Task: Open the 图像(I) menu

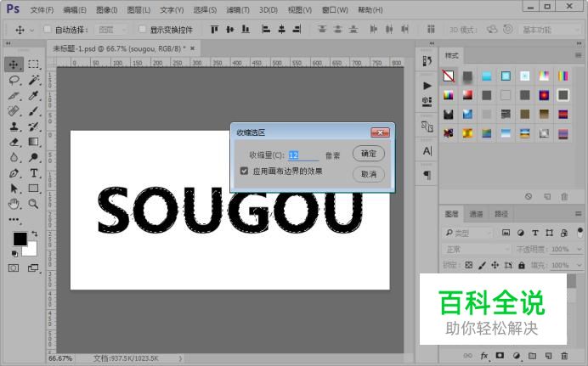Action: point(106,9)
